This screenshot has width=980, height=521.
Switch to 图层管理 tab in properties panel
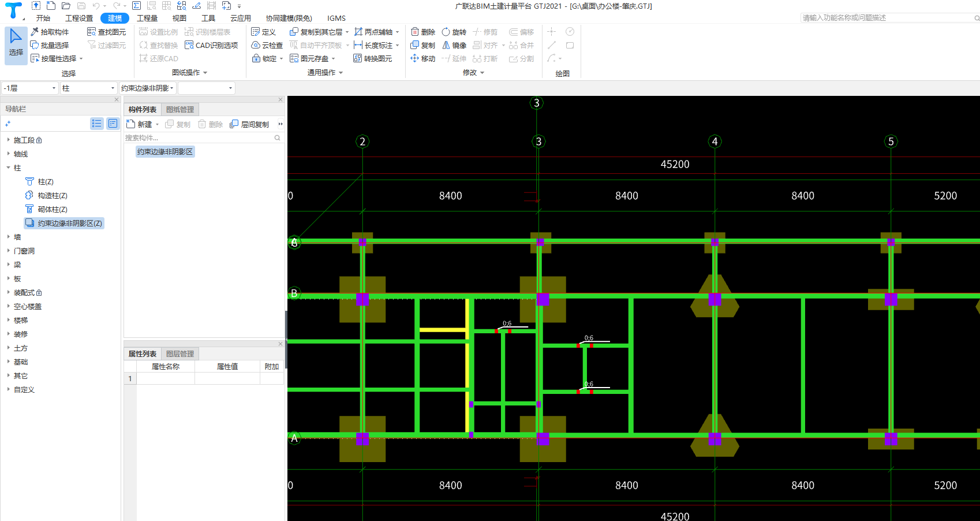point(180,353)
